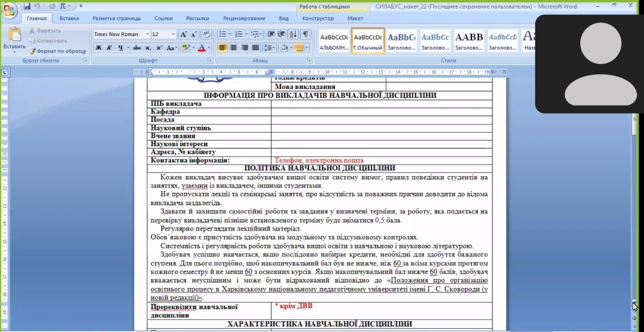Toggle subscript formatting

pos(148,48)
